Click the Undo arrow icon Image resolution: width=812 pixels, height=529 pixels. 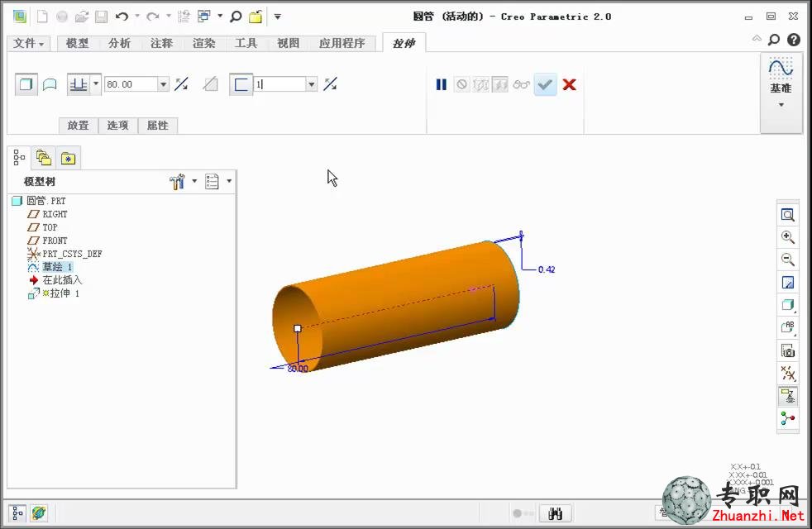click(122, 17)
